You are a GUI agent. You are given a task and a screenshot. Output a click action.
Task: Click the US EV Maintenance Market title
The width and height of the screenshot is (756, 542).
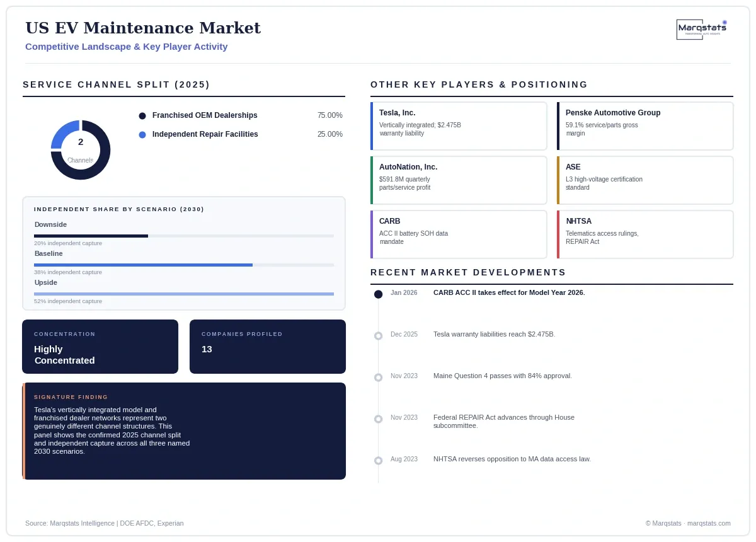[x=143, y=28]
